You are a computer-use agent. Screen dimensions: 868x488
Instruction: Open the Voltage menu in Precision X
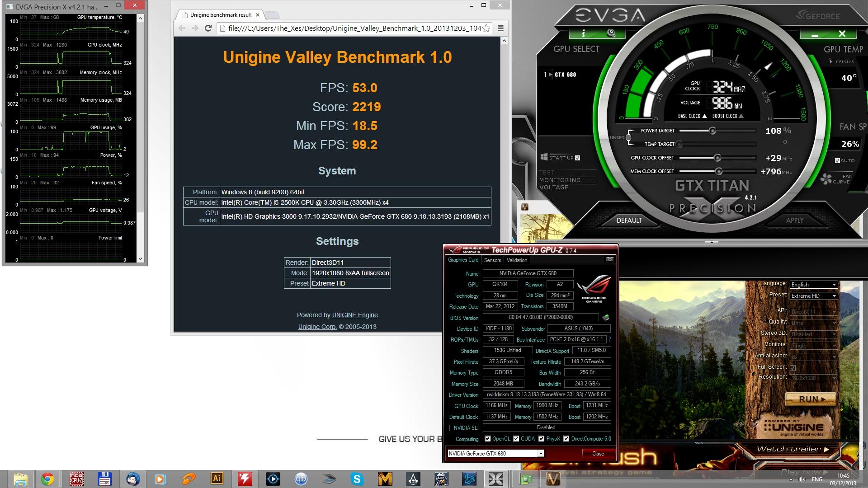(x=553, y=187)
